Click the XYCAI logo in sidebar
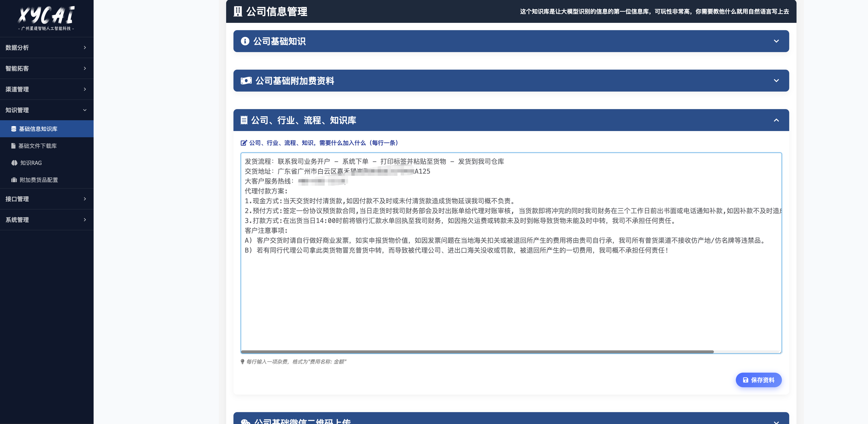Viewport: 868px width, 424px height. [x=46, y=15]
